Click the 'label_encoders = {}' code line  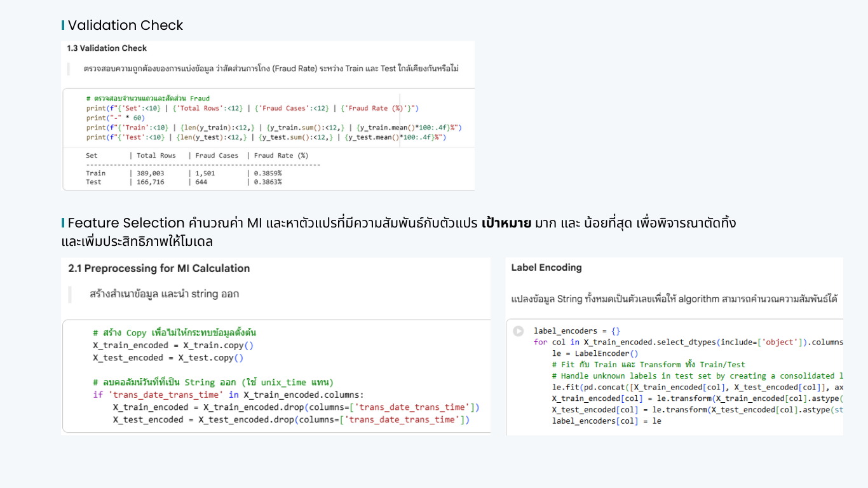tap(577, 331)
